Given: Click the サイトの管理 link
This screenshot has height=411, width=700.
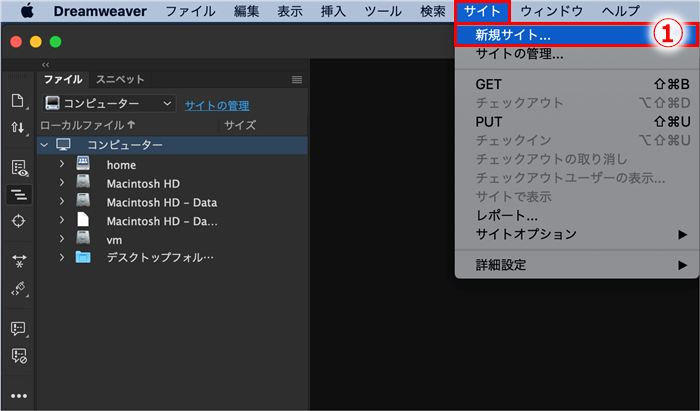Looking at the screenshot, I should [x=217, y=106].
